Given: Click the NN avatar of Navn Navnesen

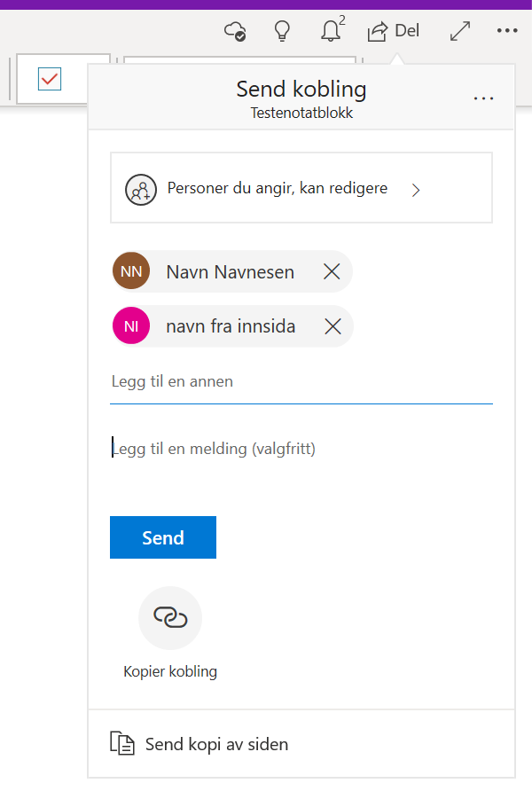Looking at the screenshot, I should click(x=131, y=270).
